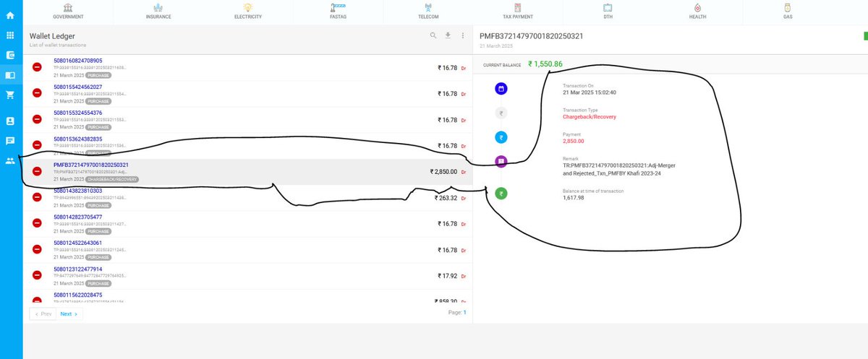Open the Gas services tab
The height and width of the screenshot is (359, 868).
click(787, 11)
